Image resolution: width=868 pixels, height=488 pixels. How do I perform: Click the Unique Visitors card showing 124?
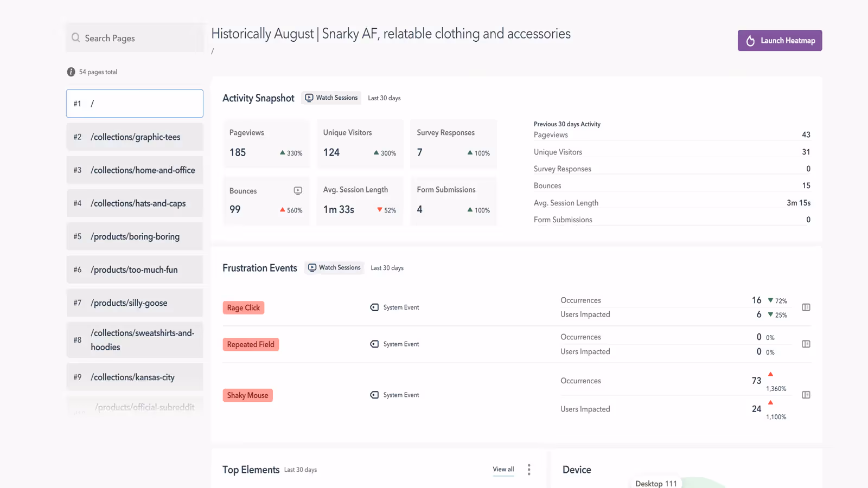[x=360, y=144]
